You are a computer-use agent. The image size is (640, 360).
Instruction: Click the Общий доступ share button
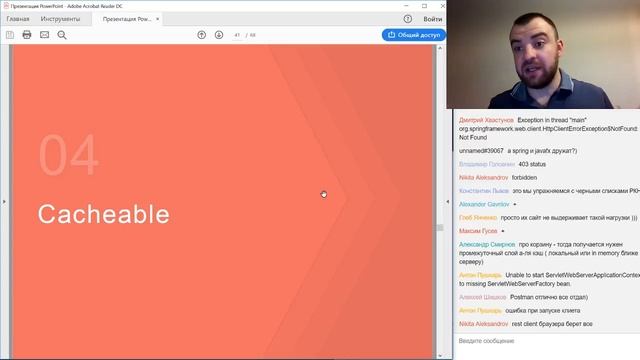pyautogui.click(x=413, y=35)
